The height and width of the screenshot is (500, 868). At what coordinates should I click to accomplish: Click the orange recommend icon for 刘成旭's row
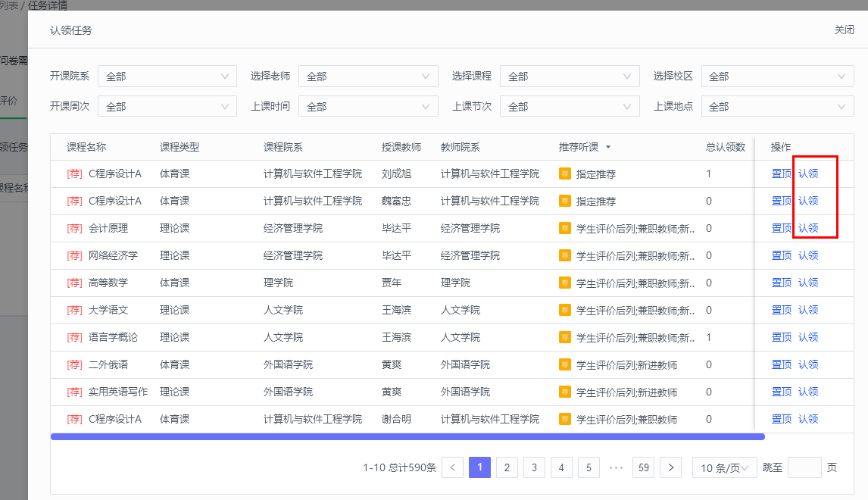pyautogui.click(x=564, y=173)
